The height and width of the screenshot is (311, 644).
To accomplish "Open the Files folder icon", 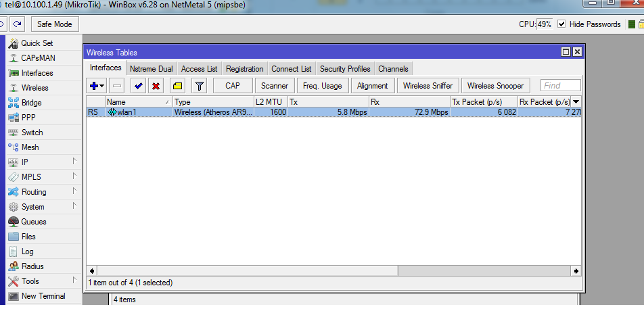I will (x=14, y=237).
